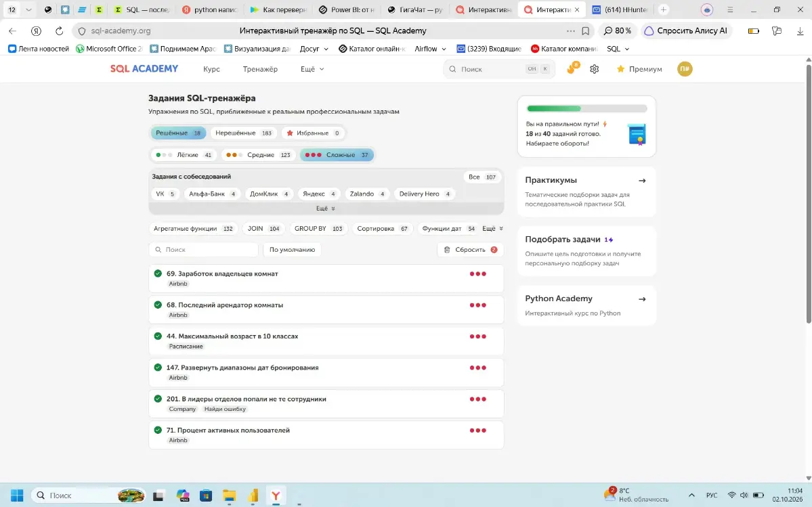Image resolution: width=812 pixels, height=507 pixels.
Task: Open browser hamburger menu
Action: point(730,10)
